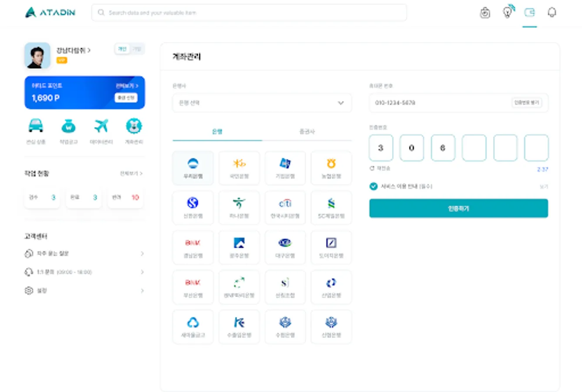582x392 pixels.
Task: Open the car icon shortcut (관심 상품)
Action: pyautogui.click(x=36, y=126)
